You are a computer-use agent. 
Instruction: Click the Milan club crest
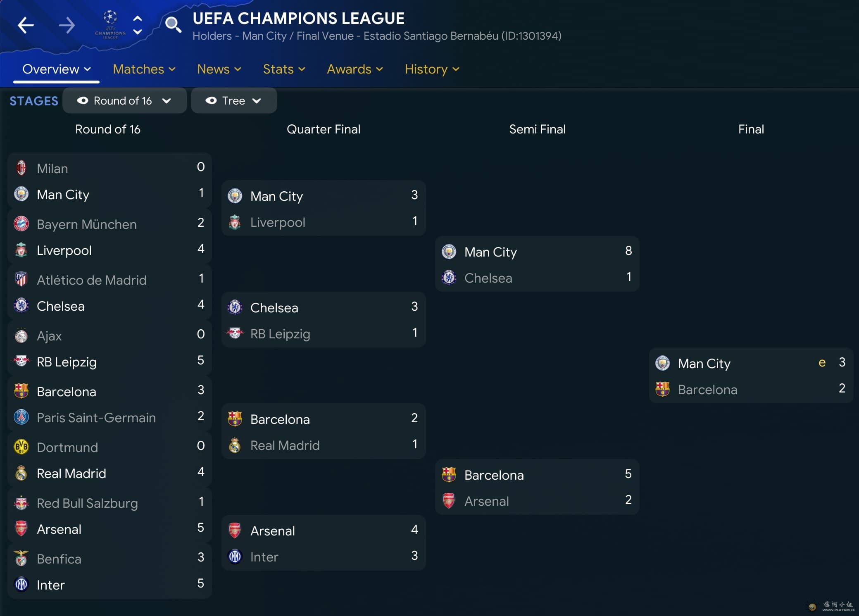(21, 168)
